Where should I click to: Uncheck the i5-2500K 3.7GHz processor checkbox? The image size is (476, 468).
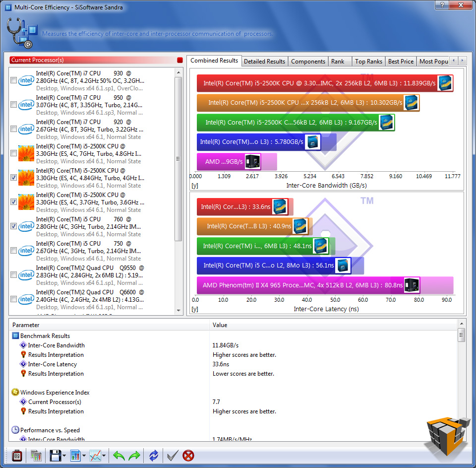[13, 202]
